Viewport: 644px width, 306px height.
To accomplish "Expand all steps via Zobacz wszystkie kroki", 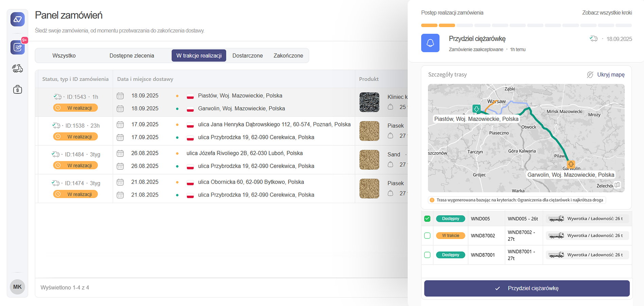I will point(607,13).
